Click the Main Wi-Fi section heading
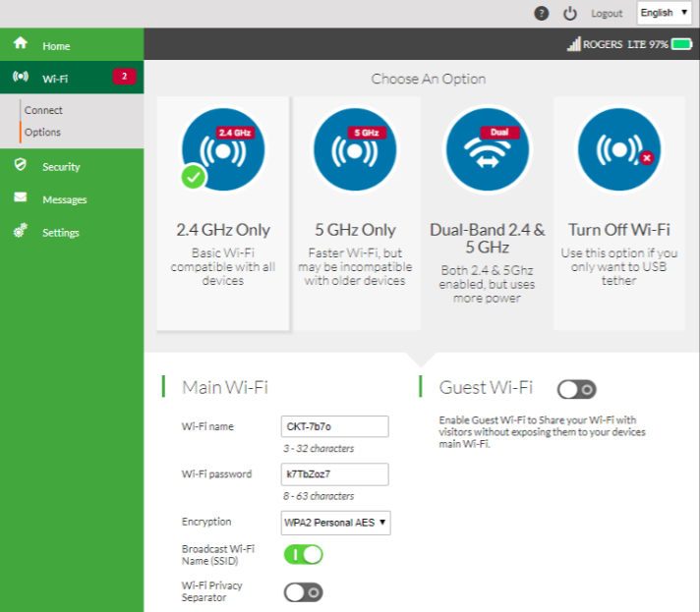 click(x=225, y=387)
